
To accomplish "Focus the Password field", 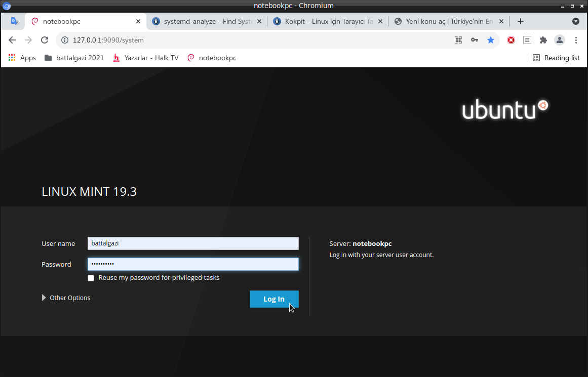I will point(193,264).
